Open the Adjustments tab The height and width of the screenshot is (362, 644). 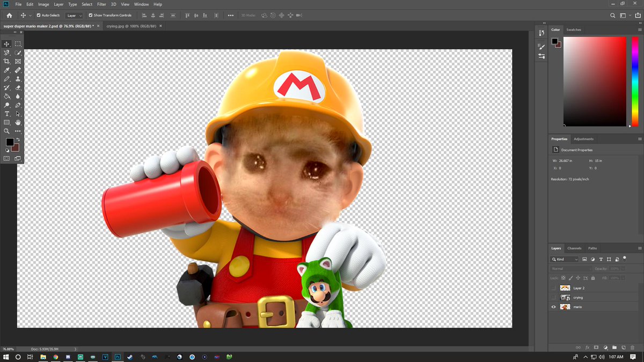coord(583,139)
